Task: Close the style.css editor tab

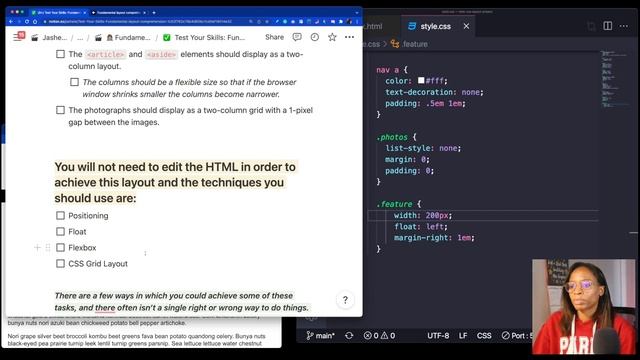Action: 466,26
